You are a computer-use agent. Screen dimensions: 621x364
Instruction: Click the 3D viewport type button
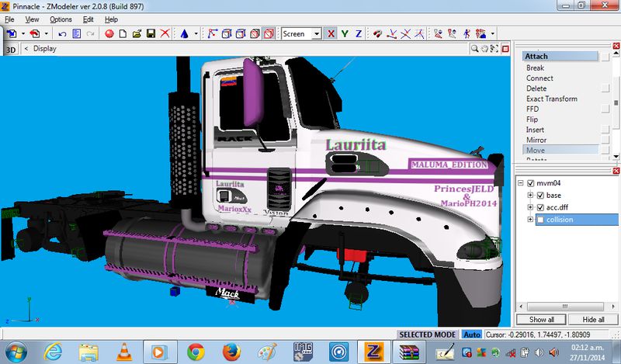click(11, 49)
